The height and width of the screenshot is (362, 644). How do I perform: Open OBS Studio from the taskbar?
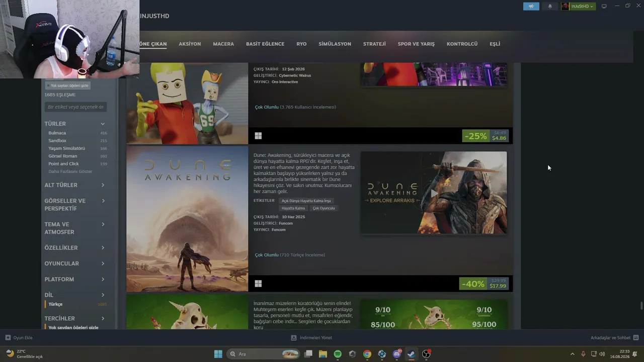point(426,354)
